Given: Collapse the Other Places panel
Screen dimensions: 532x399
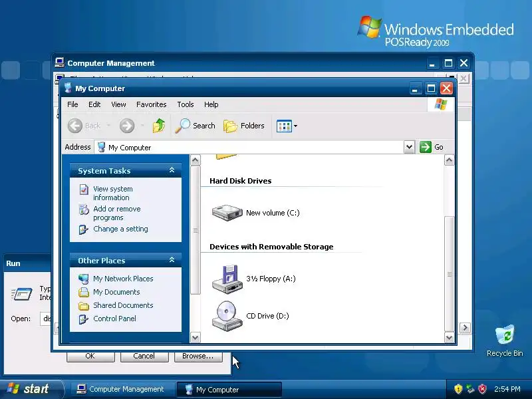Looking at the screenshot, I should coord(172,260).
